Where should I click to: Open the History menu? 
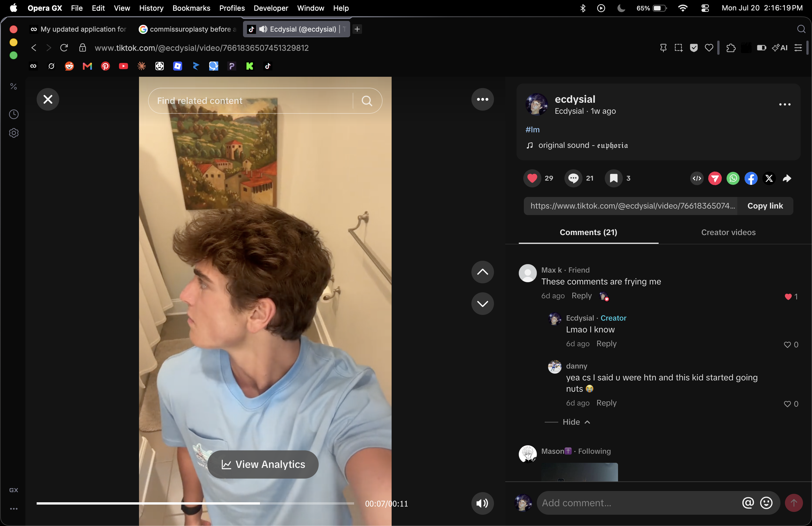[151, 8]
